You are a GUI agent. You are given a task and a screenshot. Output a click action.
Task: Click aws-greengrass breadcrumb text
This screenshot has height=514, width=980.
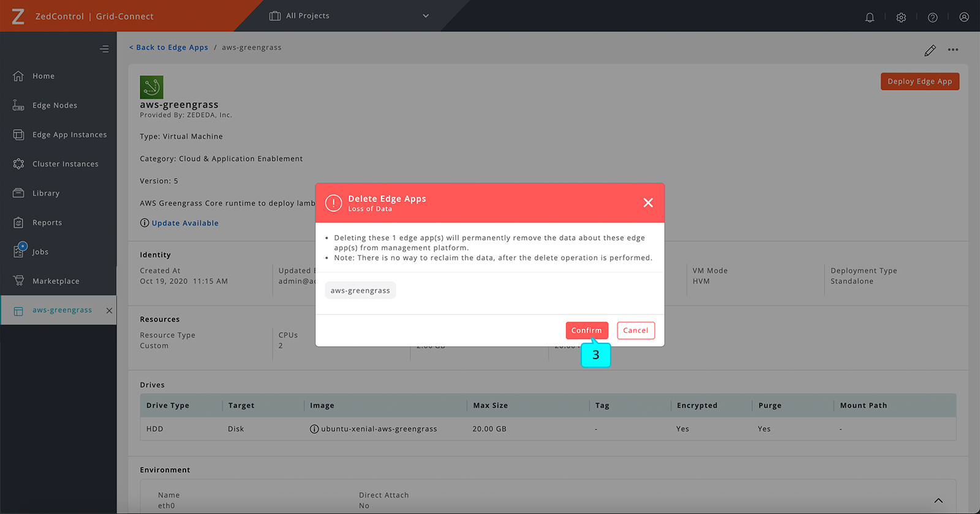pyautogui.click(x=252, y=47)
